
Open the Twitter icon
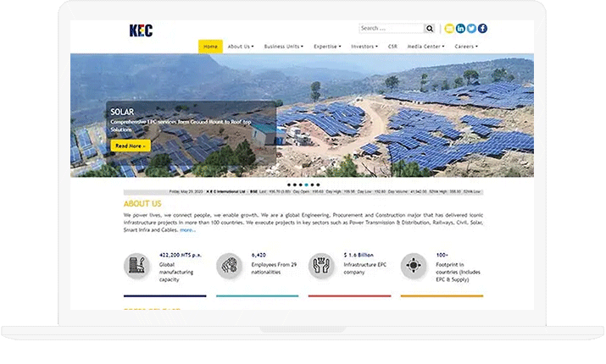pyautogui.click(x=471, y=28)
